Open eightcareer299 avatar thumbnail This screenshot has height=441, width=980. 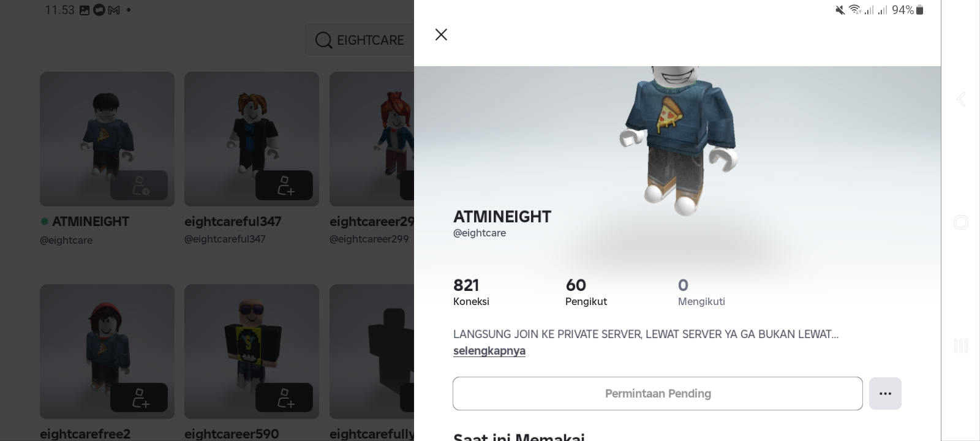click(x=372, y=139)
